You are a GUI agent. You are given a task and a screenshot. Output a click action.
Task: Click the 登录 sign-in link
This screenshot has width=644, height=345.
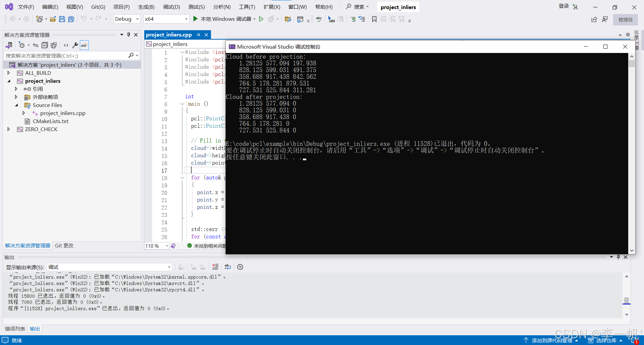pos(563,6)
